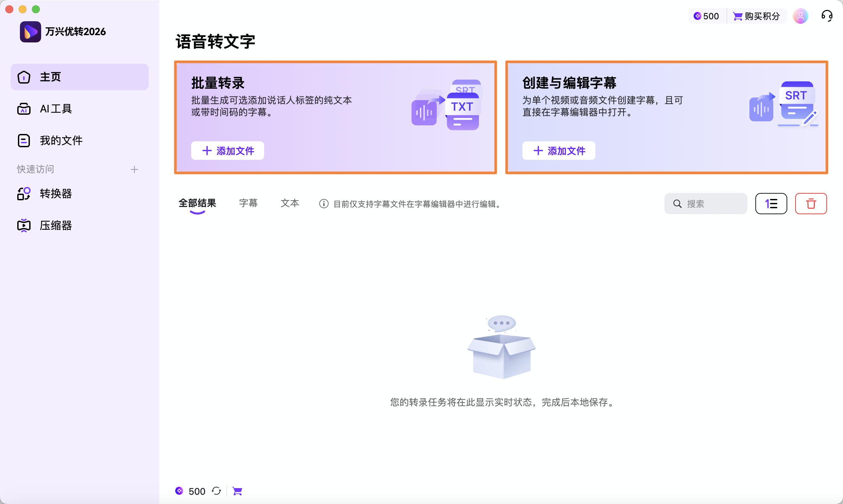
Task: Open the shopping cart at bottom bar
Action: (x=237, y=490)
